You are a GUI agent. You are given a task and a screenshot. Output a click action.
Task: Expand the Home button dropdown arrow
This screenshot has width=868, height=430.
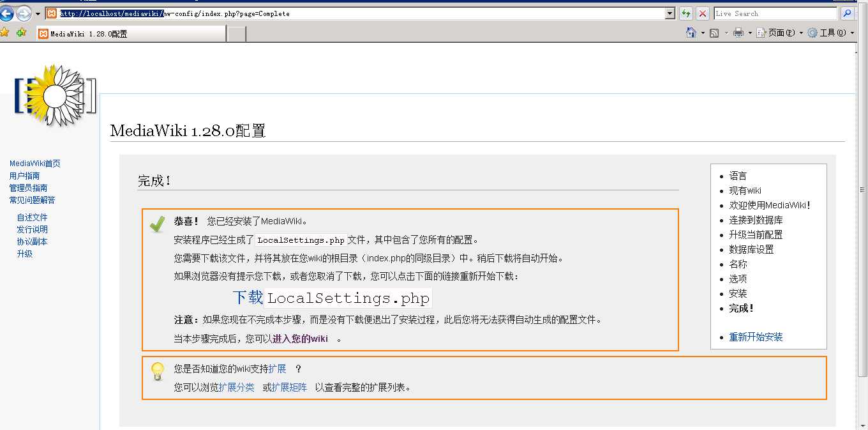point(703,33)
